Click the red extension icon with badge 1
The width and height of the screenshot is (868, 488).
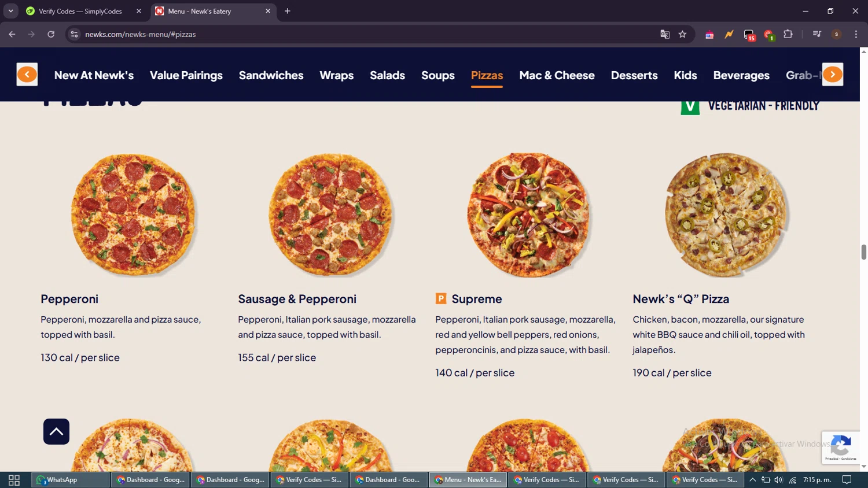[x=768, y=35]
